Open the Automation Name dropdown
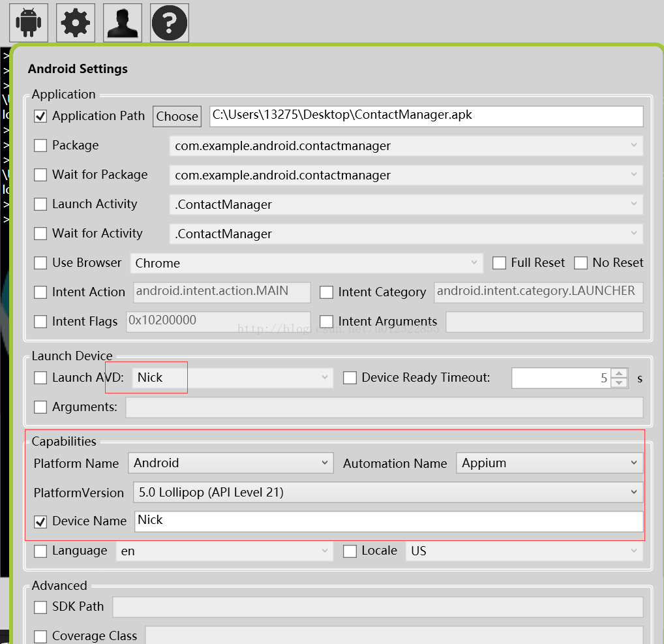The width and height of the screenshot is (664, 644). [x=550, y=463]
